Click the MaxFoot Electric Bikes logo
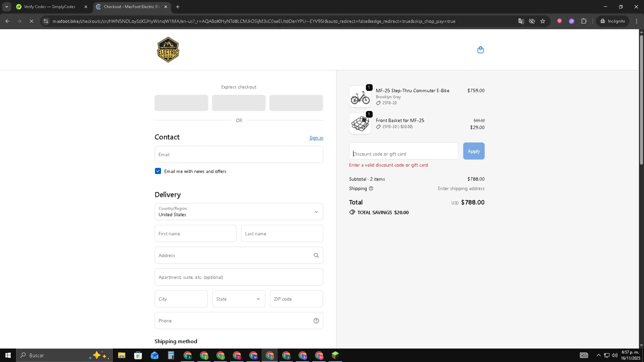The image size is (644, 362). (x=168, y=50)
